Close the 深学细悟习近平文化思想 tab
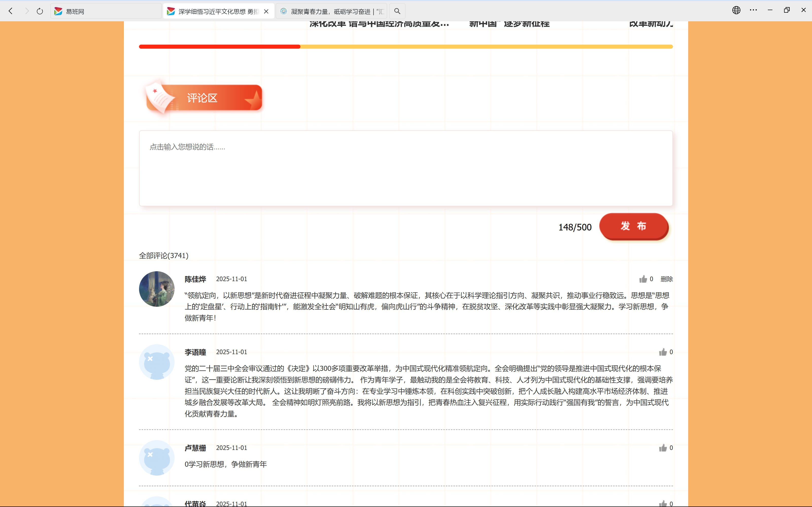 266,11
